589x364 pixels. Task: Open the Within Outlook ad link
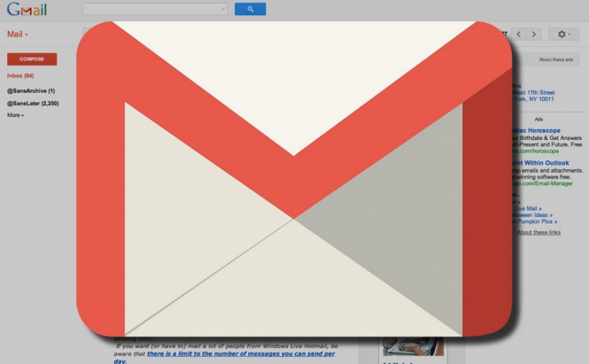(x=540, y=163)
